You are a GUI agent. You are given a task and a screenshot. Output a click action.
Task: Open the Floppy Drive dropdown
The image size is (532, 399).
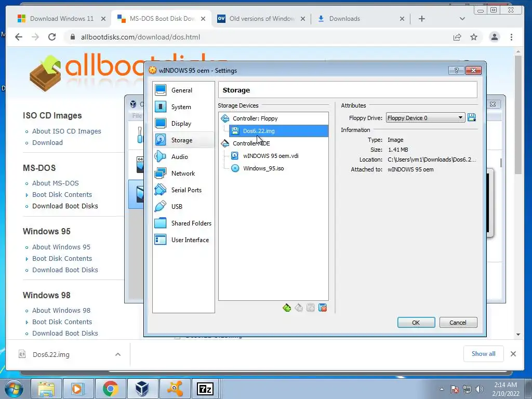click(425, 118)
